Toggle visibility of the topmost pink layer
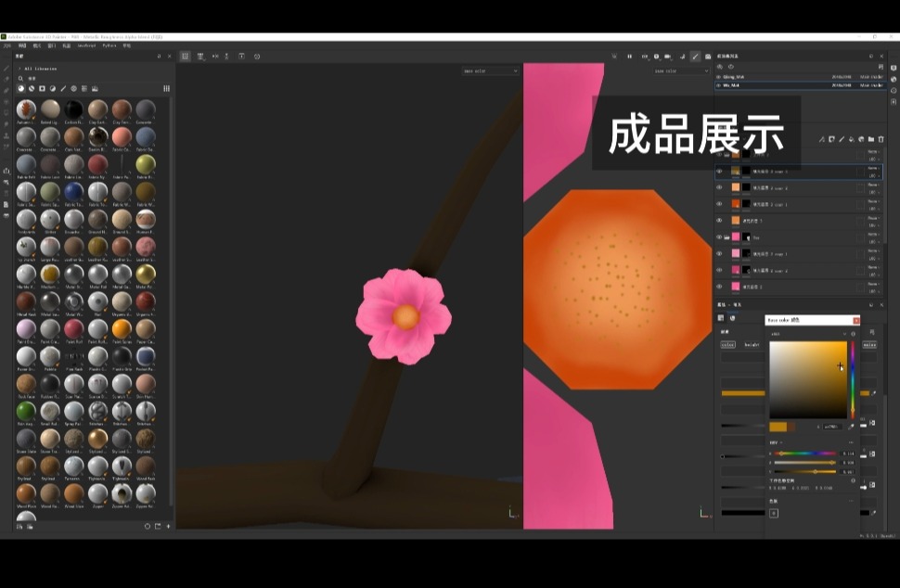The height and width of the screenshot is (588, 900). point(721,237)
